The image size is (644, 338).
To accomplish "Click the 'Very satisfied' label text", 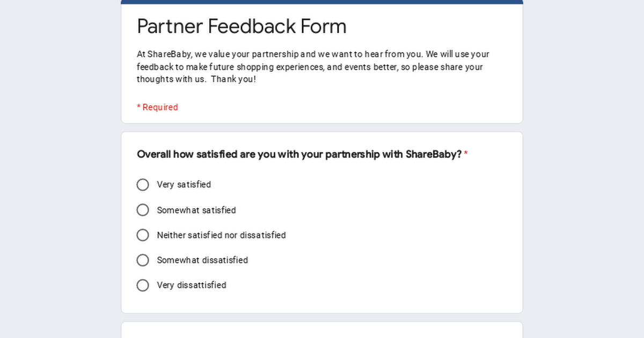I will pyautogui.click(x=184, y=185).
